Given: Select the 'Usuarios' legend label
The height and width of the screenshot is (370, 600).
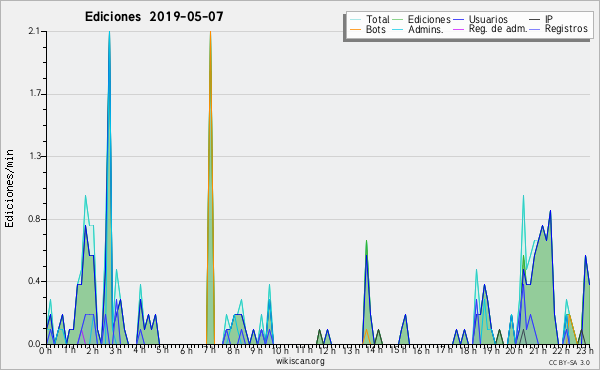Looking at the screenshot, I should 488,19.
